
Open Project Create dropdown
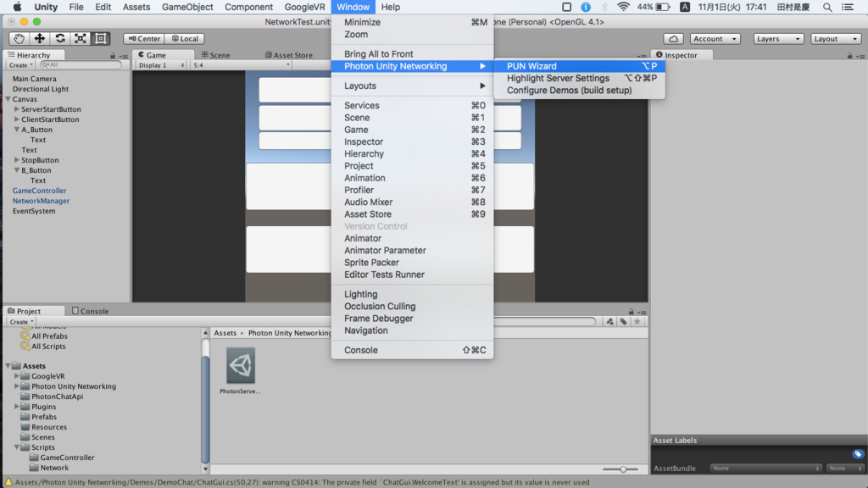click(21, 321)
